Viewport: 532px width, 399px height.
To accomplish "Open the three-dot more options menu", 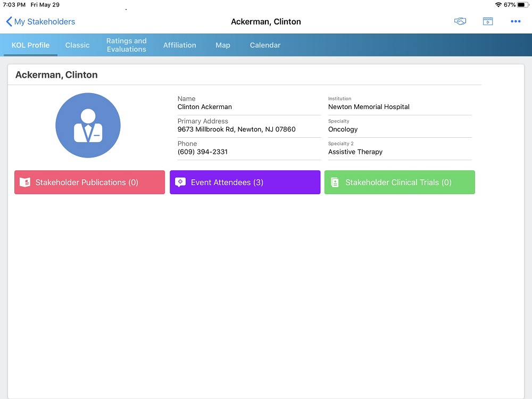I will pos(516,21).
